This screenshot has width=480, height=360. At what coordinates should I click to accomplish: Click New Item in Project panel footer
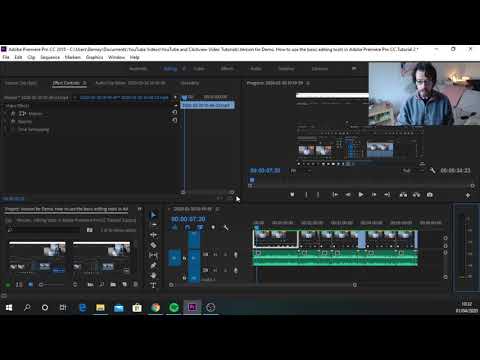tap(124, 285)
